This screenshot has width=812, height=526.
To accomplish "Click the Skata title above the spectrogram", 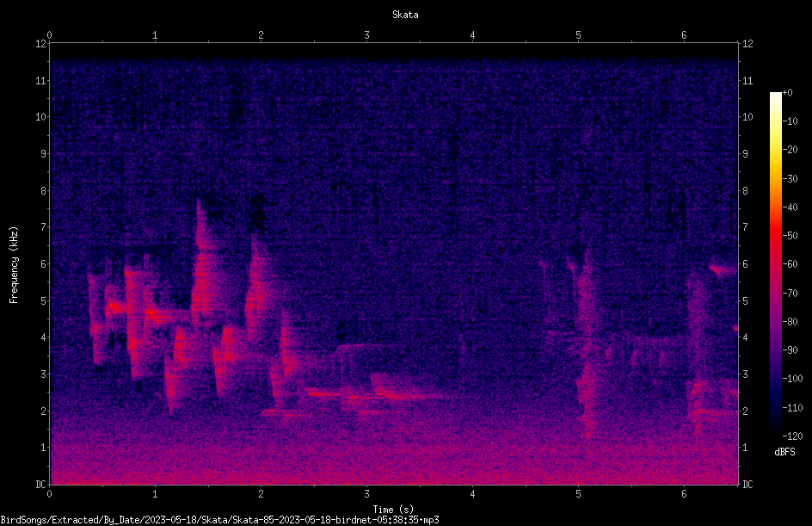I will [405, 15].
